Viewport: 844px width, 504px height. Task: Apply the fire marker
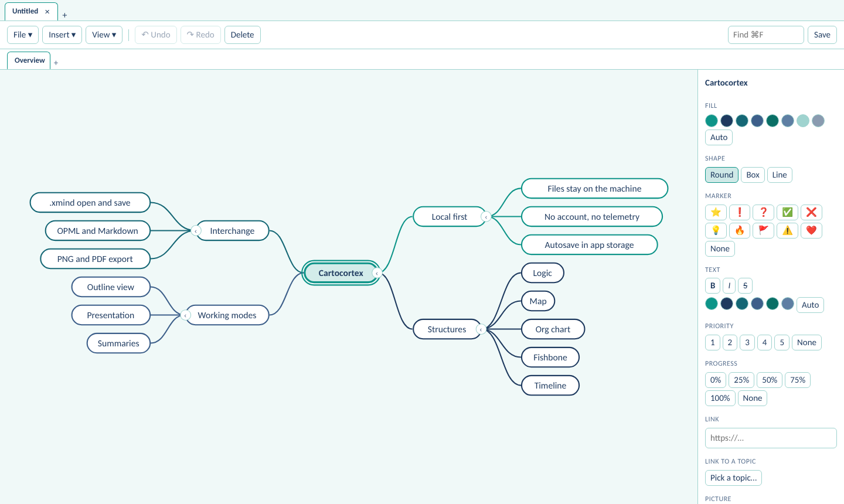740,230
